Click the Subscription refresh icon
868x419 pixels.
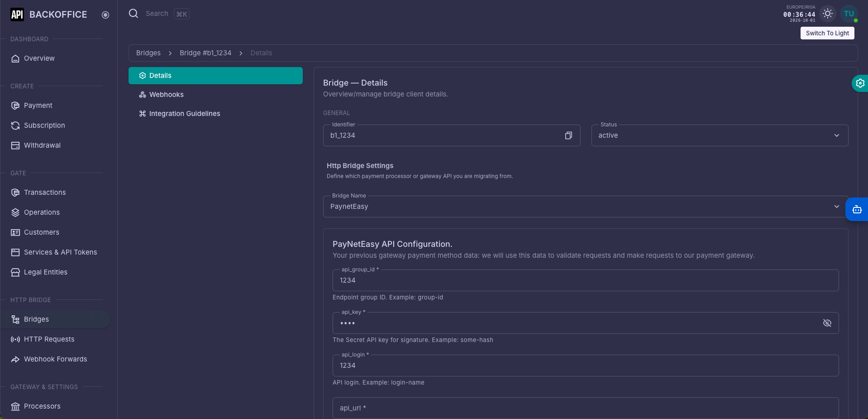(15, 125)
